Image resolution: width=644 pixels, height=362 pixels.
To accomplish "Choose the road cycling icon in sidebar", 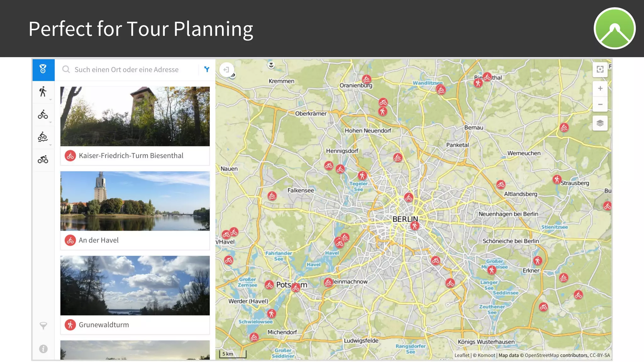I will click(x=43, y=160).
